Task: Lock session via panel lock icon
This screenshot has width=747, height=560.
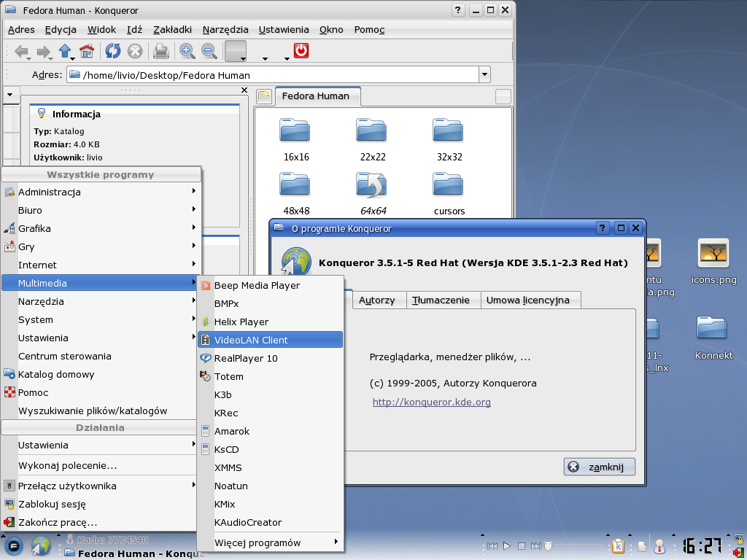Action: click(738, 539)
